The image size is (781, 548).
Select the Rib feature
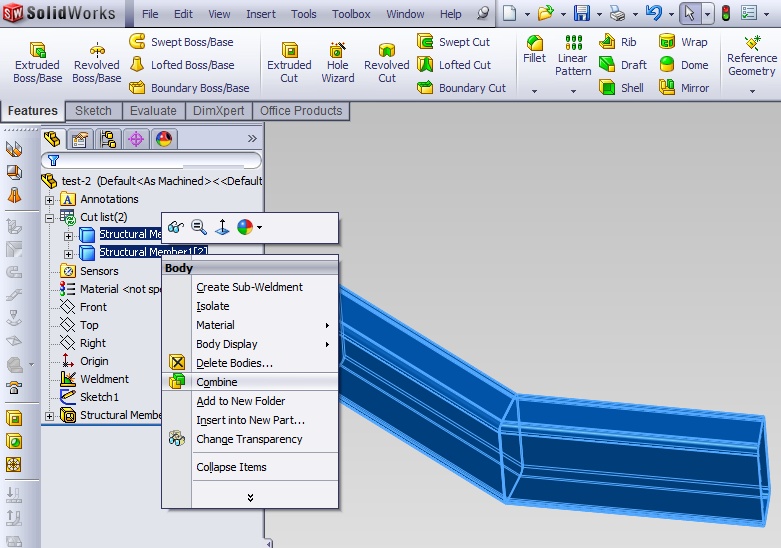pos(618,42)
